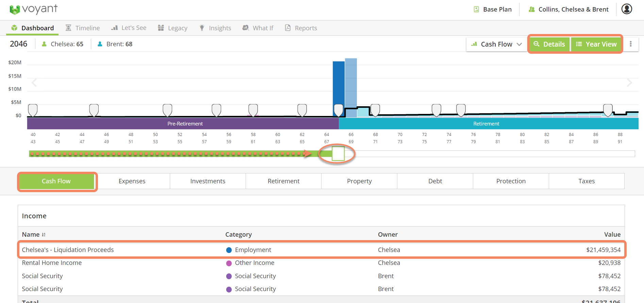Click the year slider handle
The image size is (644, 303).
[338, 153]
